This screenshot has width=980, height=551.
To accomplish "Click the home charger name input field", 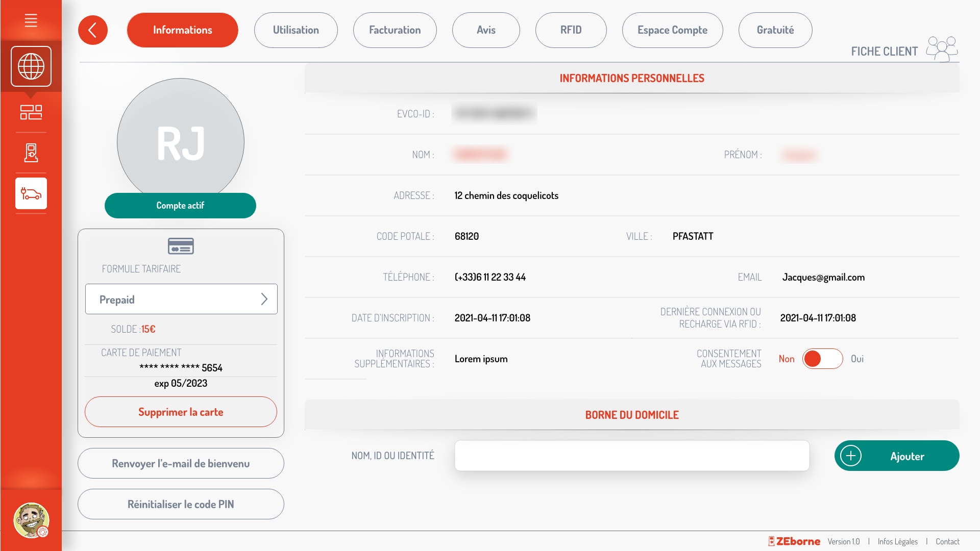I will tap(631, 456).
